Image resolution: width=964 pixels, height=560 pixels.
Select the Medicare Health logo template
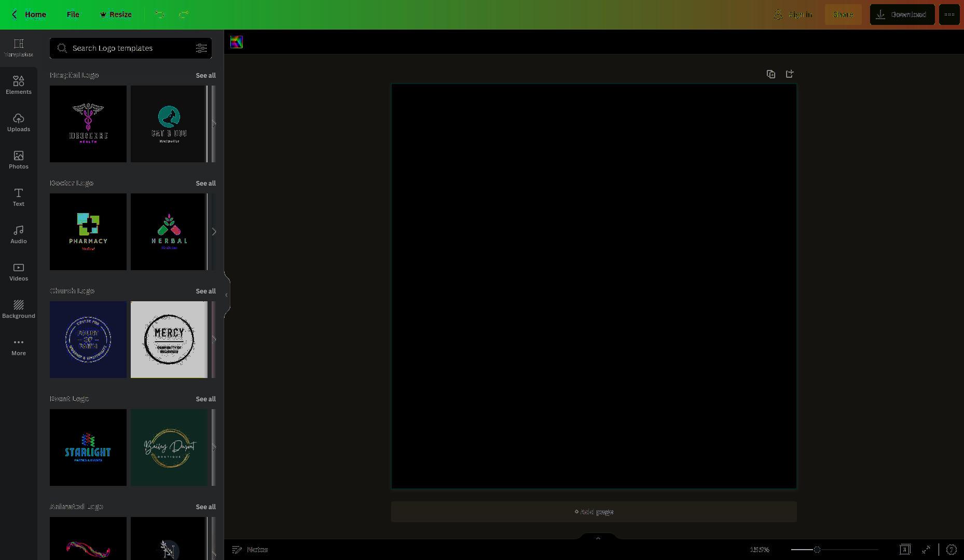click(88, 124)
